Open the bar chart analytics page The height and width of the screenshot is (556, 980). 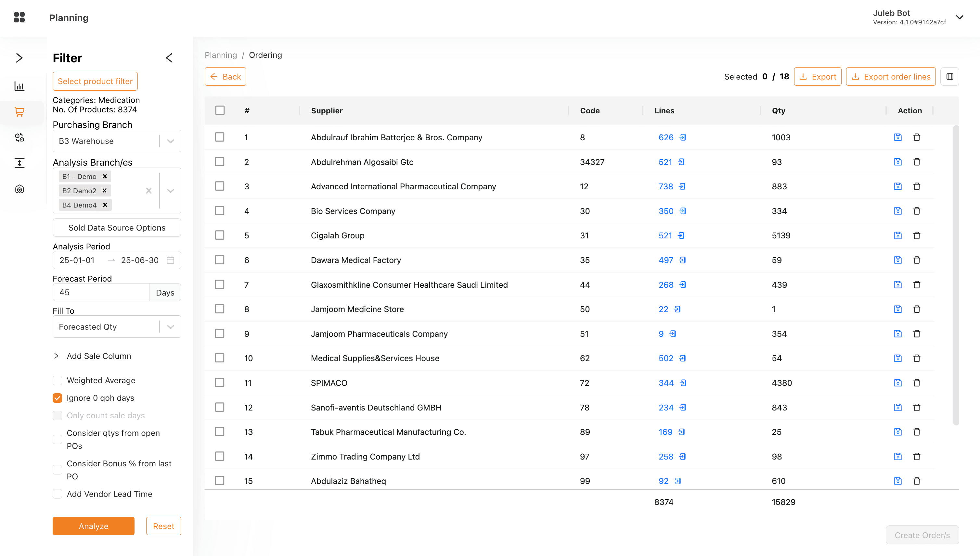point(19,86)
